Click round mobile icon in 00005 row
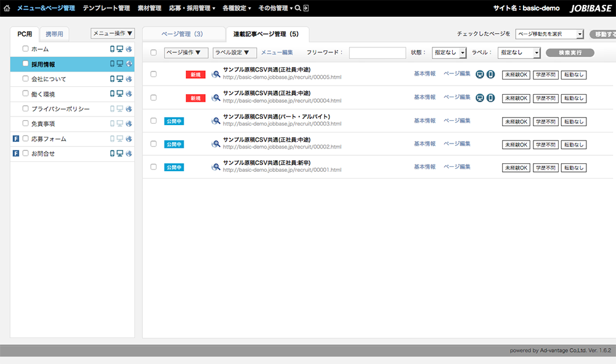Viewport: 616px width, 364px height. click(491, 74)
